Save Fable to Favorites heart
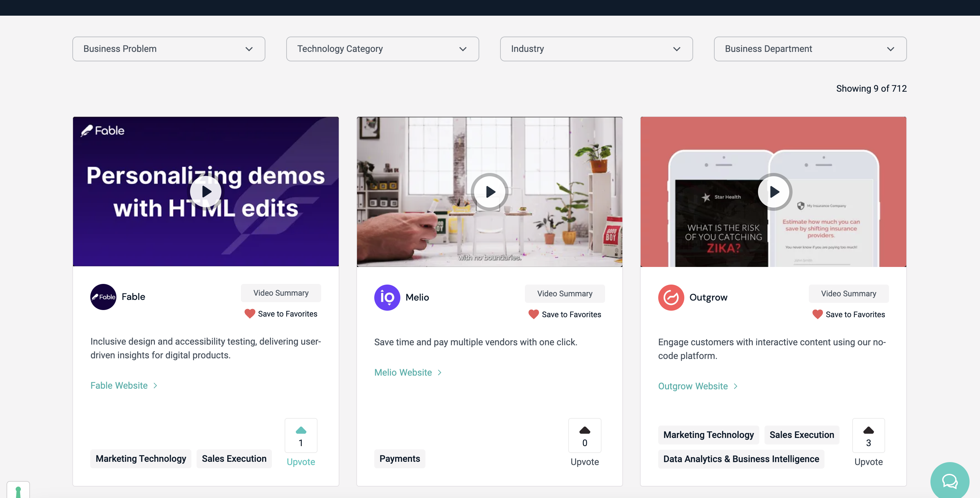 coord(250,313)
